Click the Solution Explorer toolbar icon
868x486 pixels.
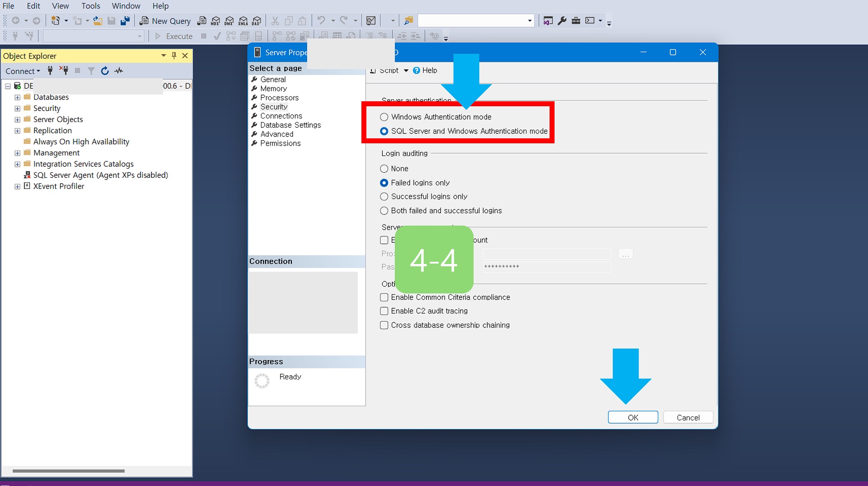pos(548,21)
